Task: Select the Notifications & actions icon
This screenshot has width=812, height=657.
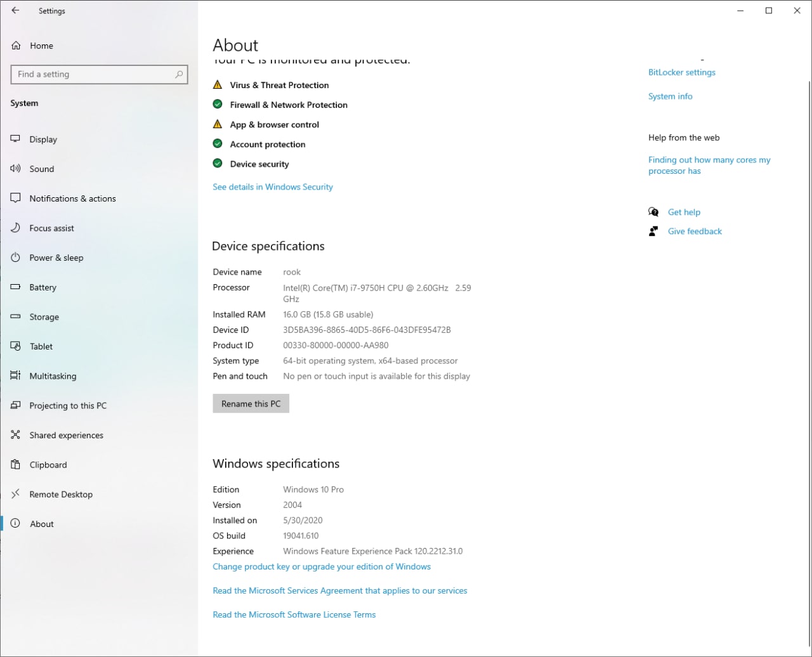Action: 16,198
